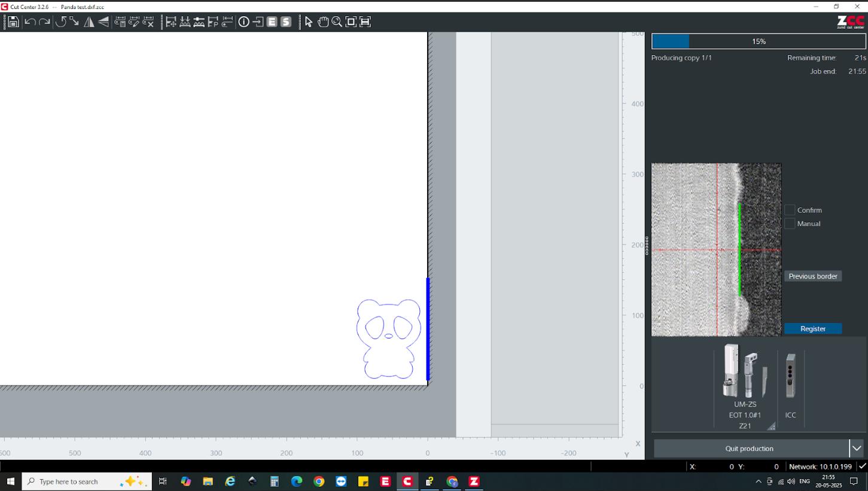Screen dimensions: 868x491
Task: Click the Register button
Action: [813, 329]
